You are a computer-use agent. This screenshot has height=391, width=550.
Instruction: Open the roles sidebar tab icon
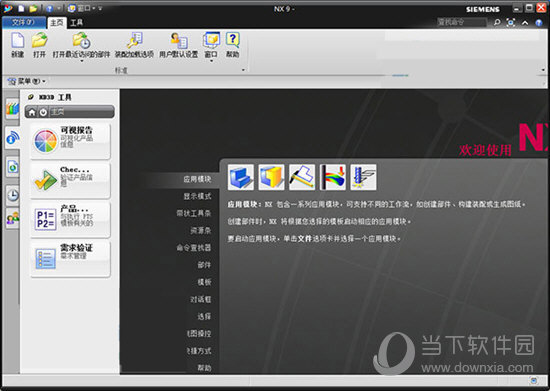click(13, 218)
